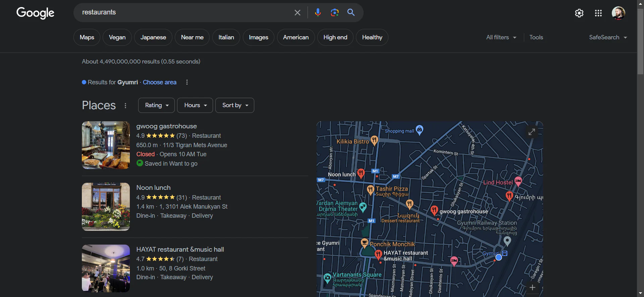This screenshot has height=297, width=644.
Task: Select Tashir Pizza pin on map
Action: [x=370, y=190]
